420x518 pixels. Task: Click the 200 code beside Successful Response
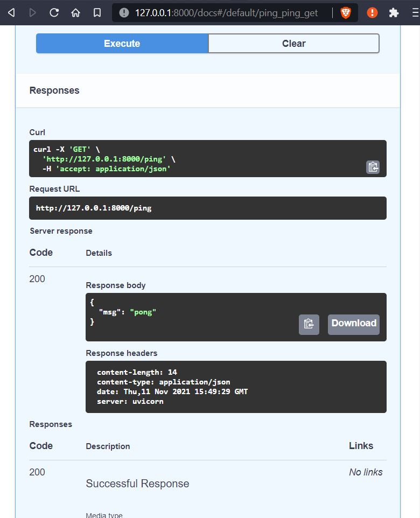pyautogui.click(x=37, y=472)
